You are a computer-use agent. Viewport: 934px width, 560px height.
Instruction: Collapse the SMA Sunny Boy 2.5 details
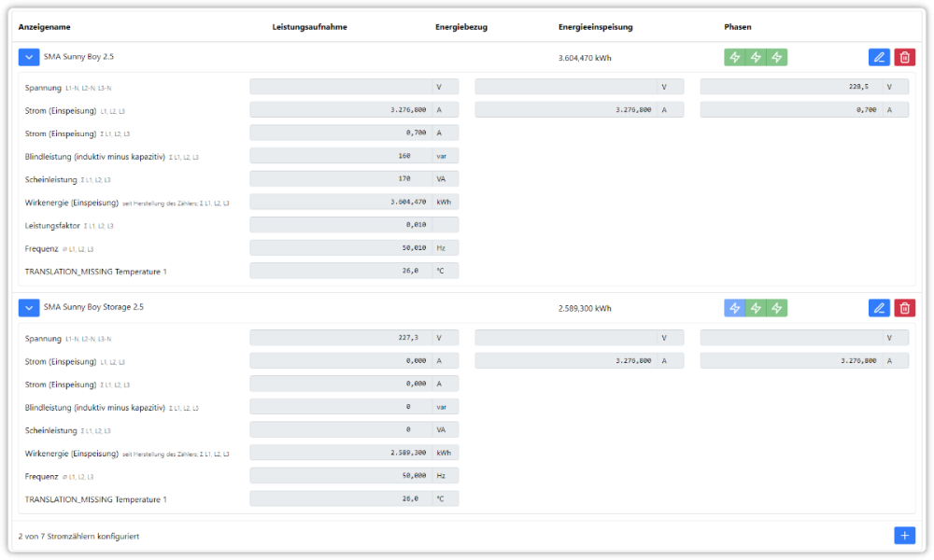tap(29, 57)
